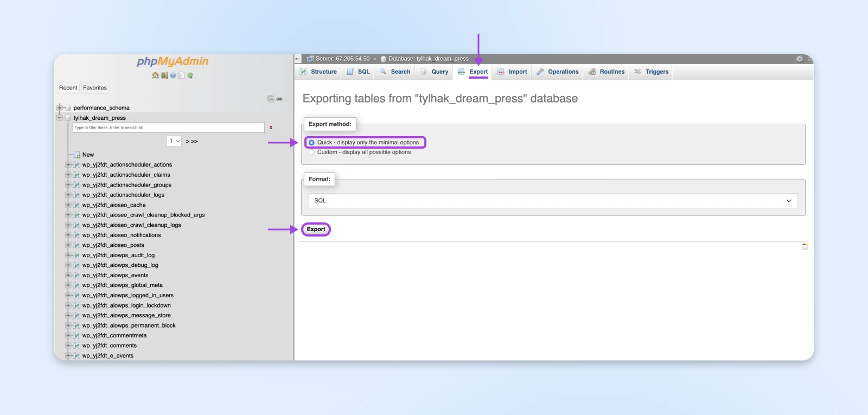Switch to the SQL tab
Viewport: 868px width, 415px height.
tap(358, 72)
